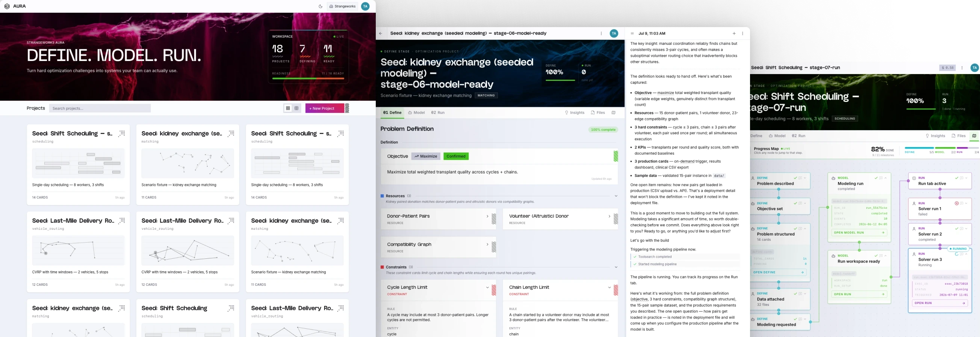Collapse the Resources section
Image resolution: width=980 pixels, height=337 pixels.
click(x=616, y=196)
